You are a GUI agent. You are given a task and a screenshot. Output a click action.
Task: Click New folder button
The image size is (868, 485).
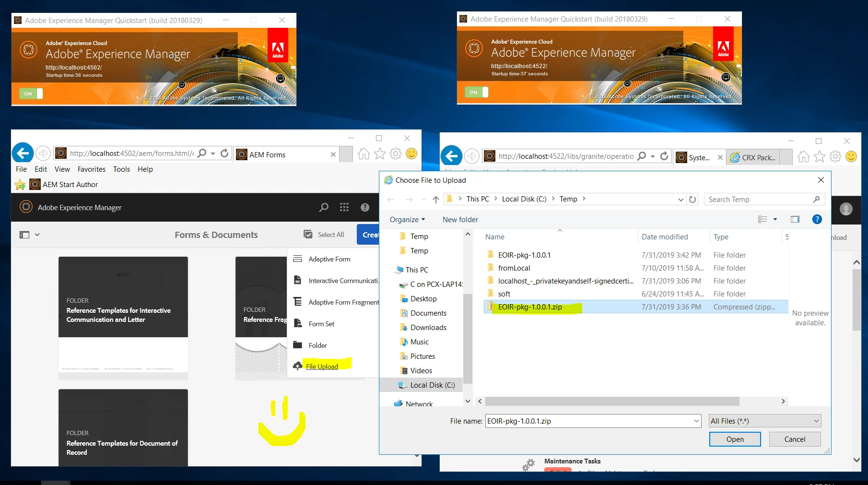pos(460,219)
